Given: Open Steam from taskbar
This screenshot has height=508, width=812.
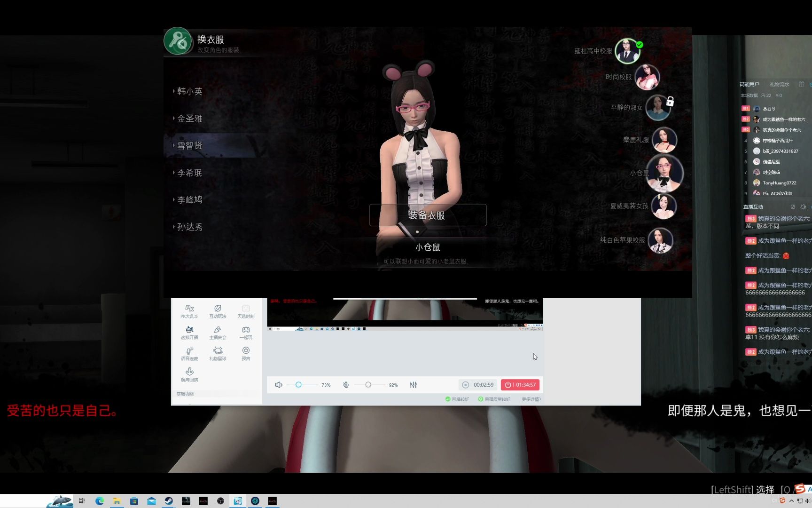Looking at the screenshot, I should [169, 501].
